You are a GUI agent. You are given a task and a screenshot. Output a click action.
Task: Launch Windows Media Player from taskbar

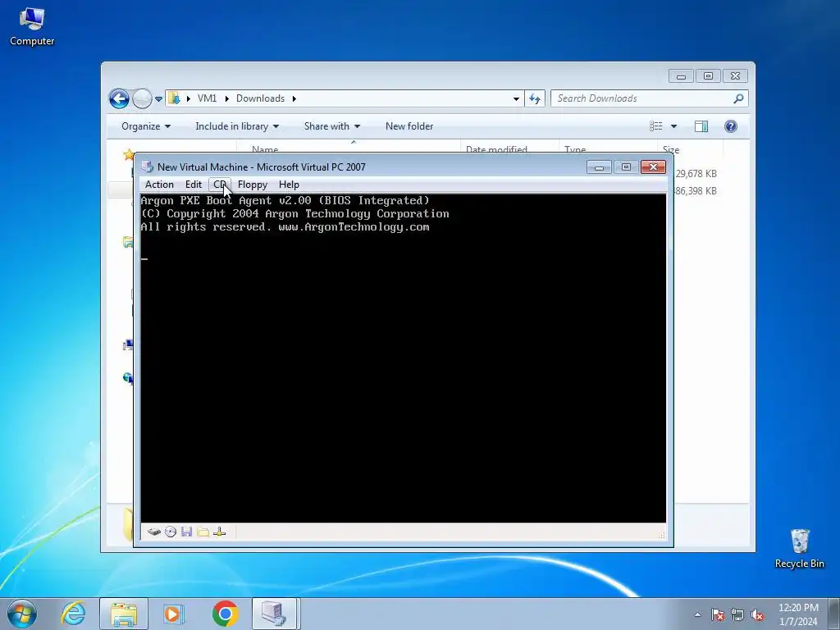point(173,614)
